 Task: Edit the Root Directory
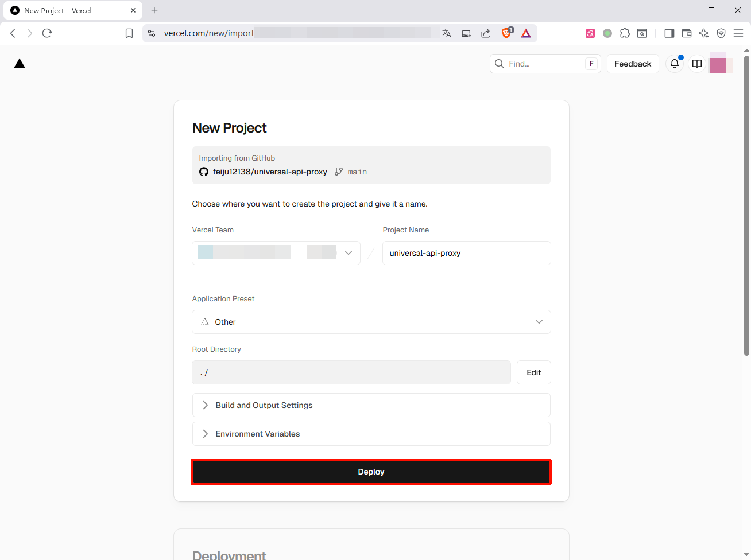pos(534,372)
